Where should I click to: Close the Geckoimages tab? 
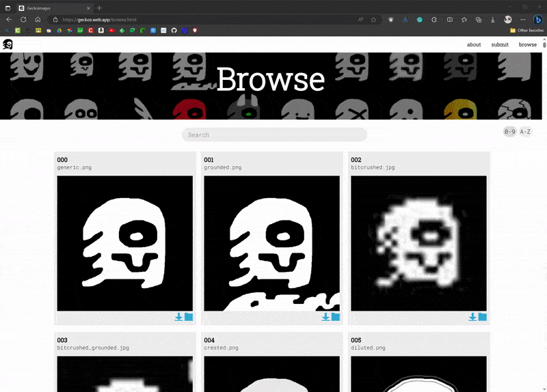[88, 8]
